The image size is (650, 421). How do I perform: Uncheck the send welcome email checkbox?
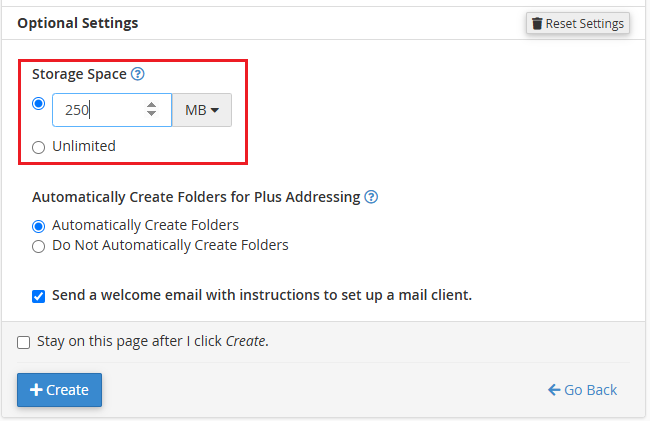[39, 296]
